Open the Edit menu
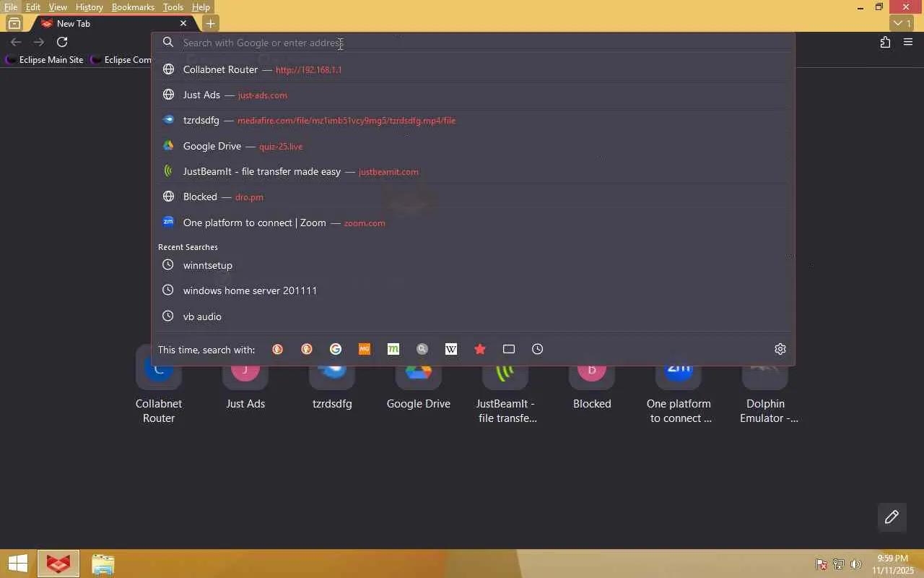The image size is (924, 578). coord(33,7)
